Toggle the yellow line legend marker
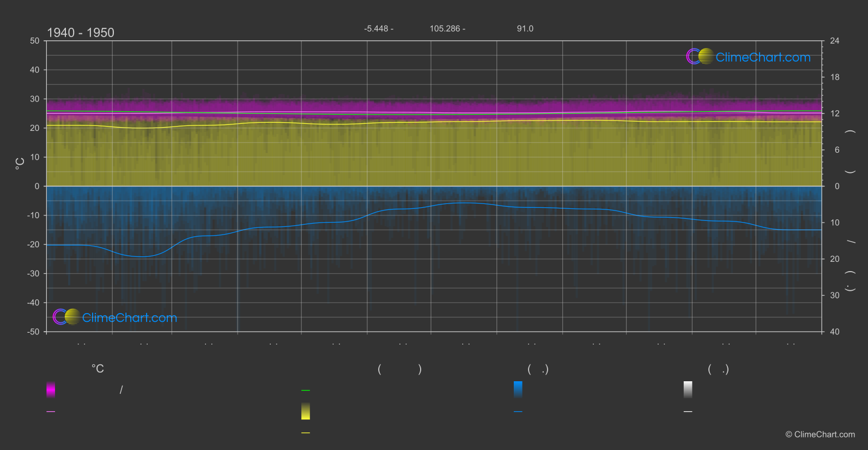Viewport: 868px width, 450px height. [306, 433]
